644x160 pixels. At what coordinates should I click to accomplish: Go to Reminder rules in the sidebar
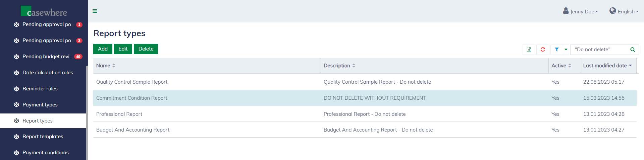(40, 89)
